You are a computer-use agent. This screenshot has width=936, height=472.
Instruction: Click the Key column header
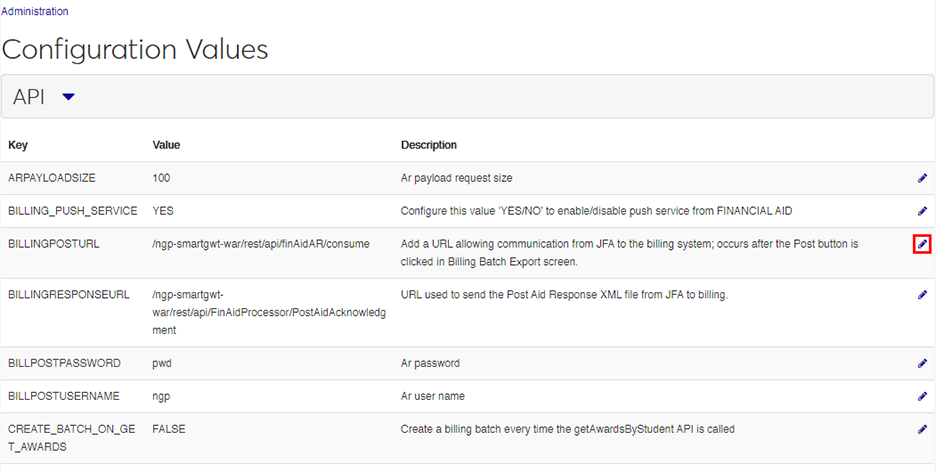(x=18, y=145)
